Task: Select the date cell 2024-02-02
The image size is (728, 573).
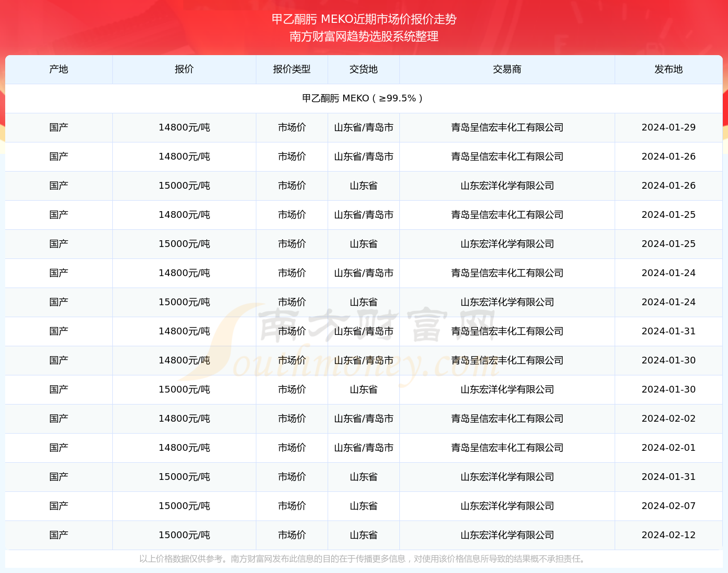Action: 668,419
